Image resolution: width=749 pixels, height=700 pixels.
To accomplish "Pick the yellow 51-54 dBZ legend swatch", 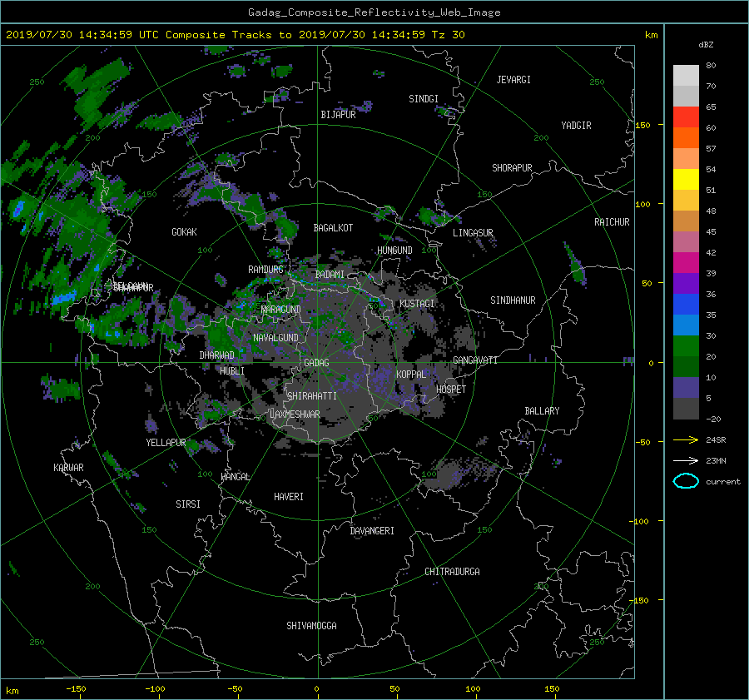I will coord(686,179).
